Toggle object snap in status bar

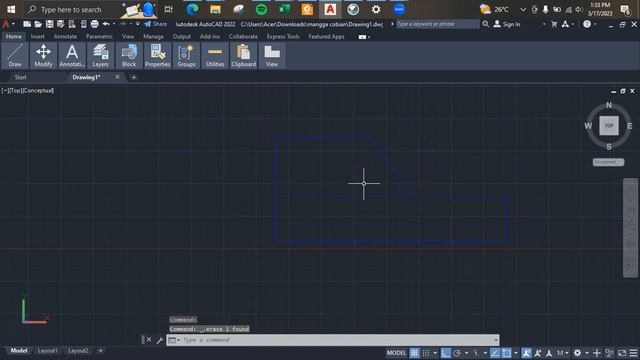point(507,353)
